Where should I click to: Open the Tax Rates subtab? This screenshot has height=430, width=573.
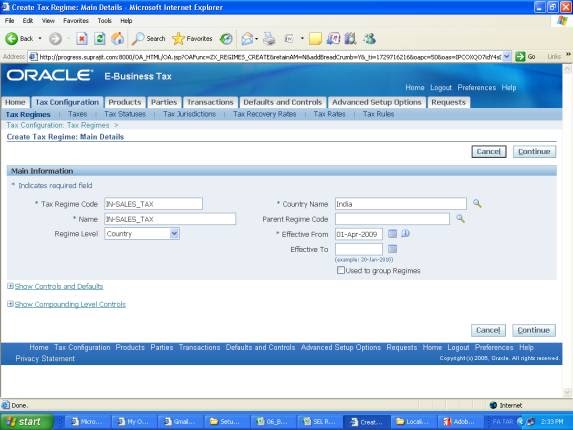[x=329, y=114]
